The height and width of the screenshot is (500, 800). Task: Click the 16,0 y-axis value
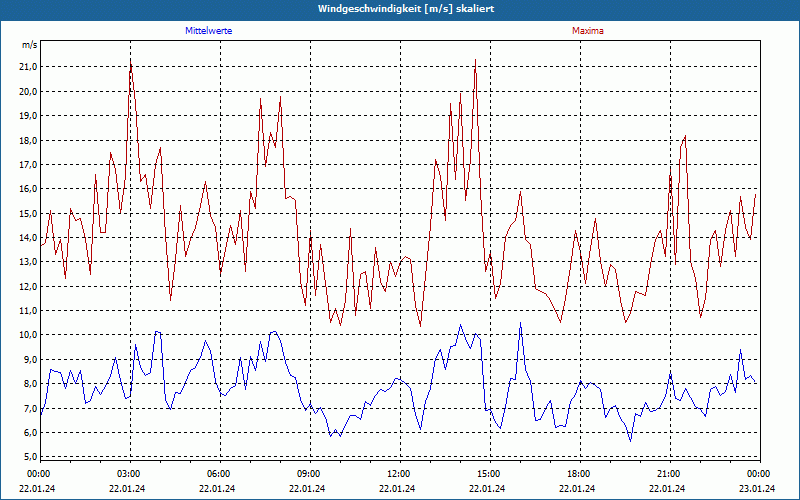pyautogui.click(x=29, y=189)
